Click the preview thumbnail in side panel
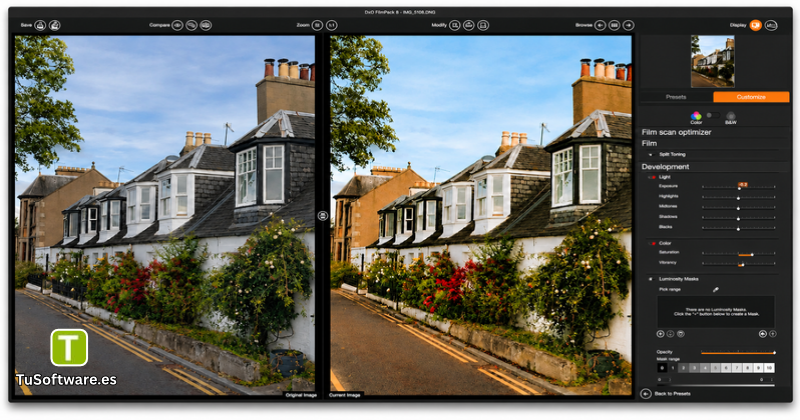The image size is (800, 420). pyautogui.click(x=713, y=61)
